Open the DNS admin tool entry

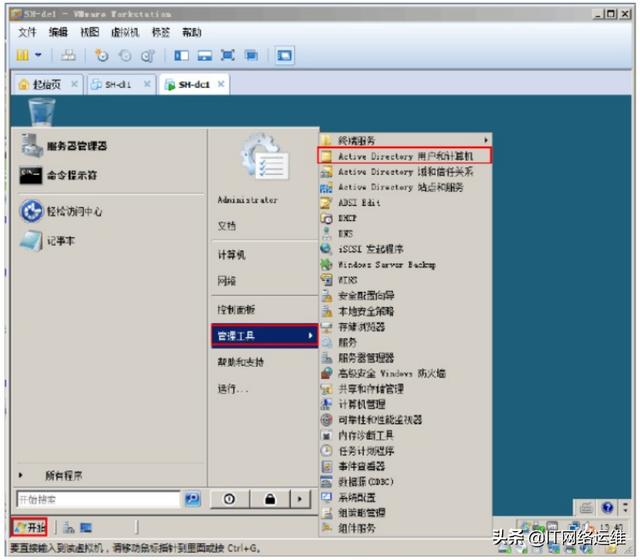pyautogui.click(x=404, y=234)
